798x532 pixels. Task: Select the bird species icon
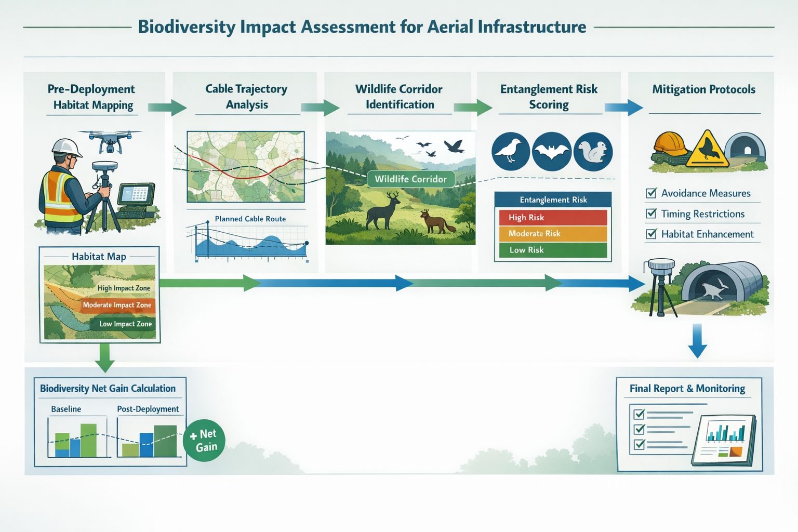tap(511, 151)
